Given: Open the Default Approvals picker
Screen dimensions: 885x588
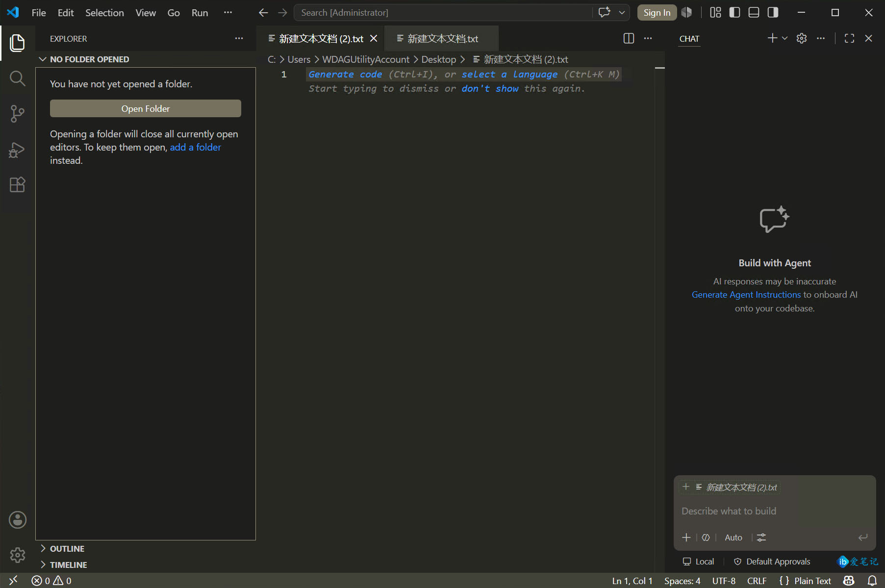Looking at the screenshot, I should coord(772,562).
